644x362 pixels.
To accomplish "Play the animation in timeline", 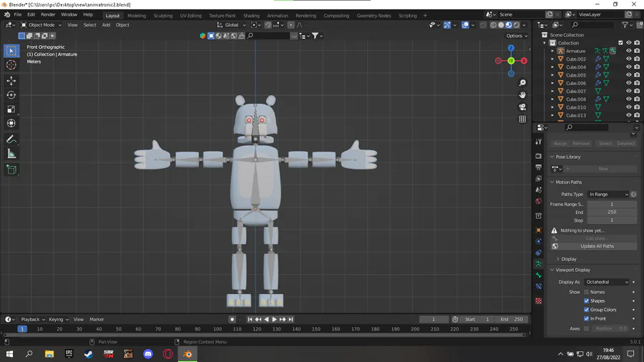I will tap(274, 319).
